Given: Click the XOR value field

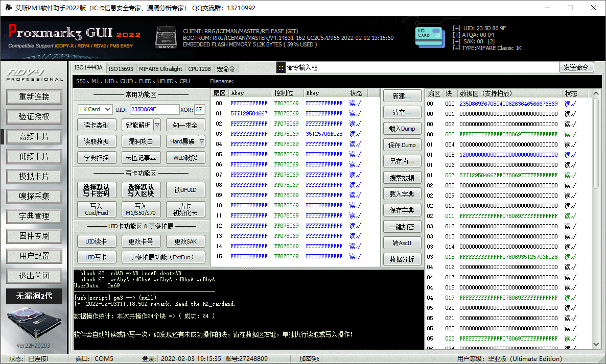Looking at the screenshot, I should pos(199,109).
